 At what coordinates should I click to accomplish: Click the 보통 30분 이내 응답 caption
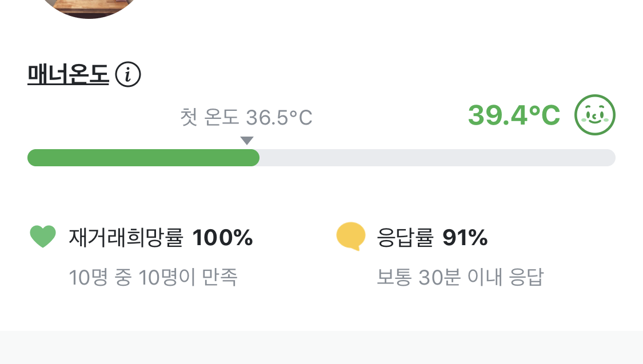pos(460,278)
